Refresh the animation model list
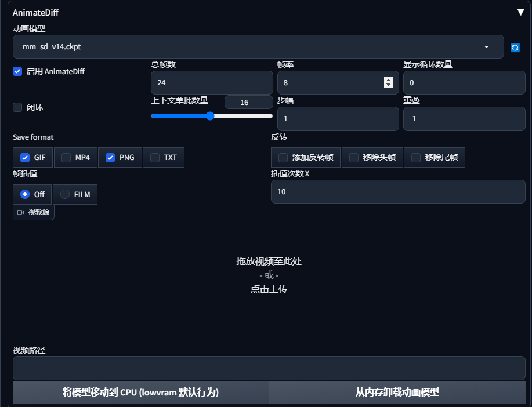The image size is (532, 407). (x=515, y=47)
